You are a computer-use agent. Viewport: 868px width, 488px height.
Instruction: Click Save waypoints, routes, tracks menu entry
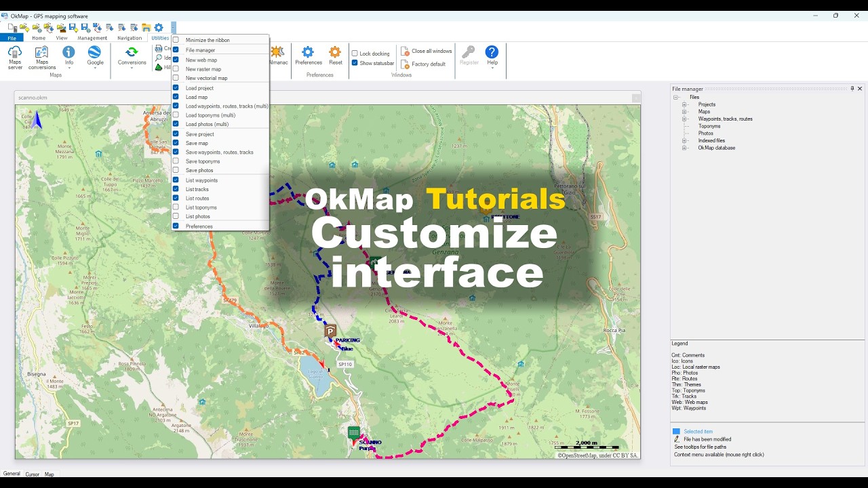[x=220, y=152]
